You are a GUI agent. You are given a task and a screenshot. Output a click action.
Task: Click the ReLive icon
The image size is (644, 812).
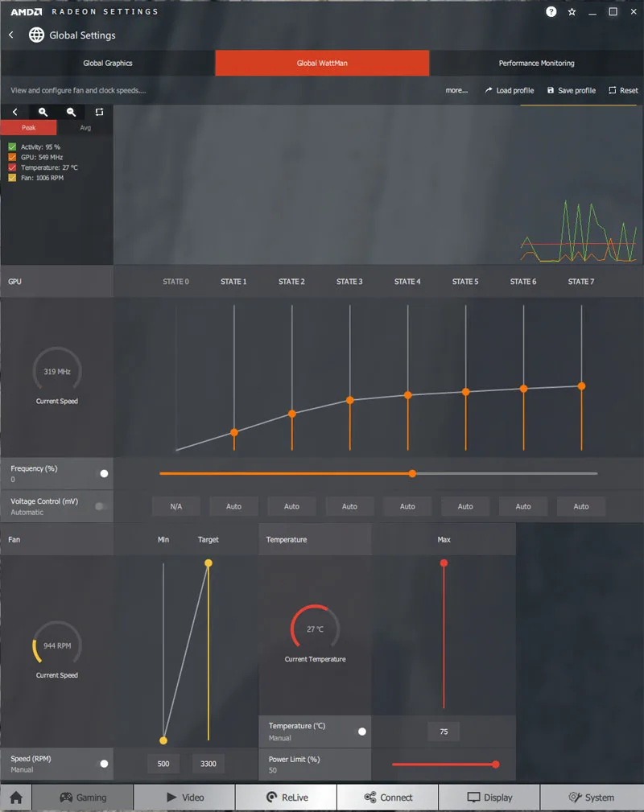point(271,798)
